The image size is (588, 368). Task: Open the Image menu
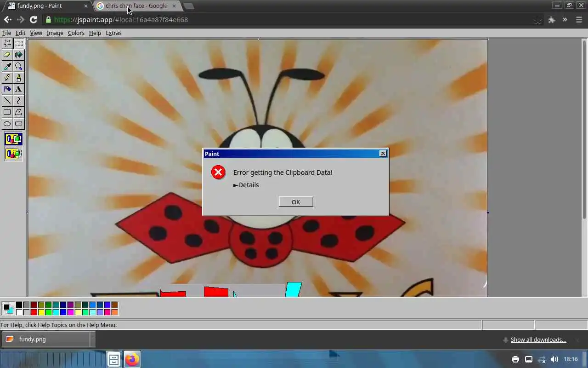pos(55,33)
